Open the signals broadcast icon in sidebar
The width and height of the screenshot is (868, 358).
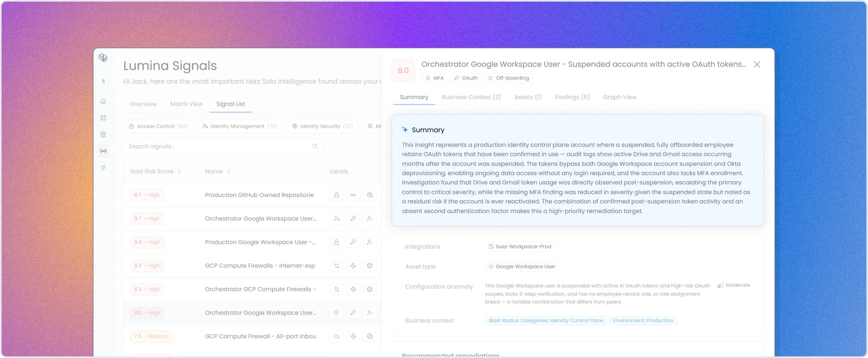[x=103, y=151]
